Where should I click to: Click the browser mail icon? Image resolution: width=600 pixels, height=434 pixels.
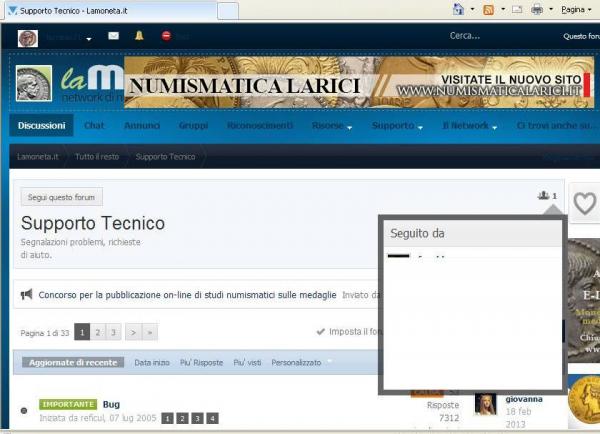pos(517,9)
